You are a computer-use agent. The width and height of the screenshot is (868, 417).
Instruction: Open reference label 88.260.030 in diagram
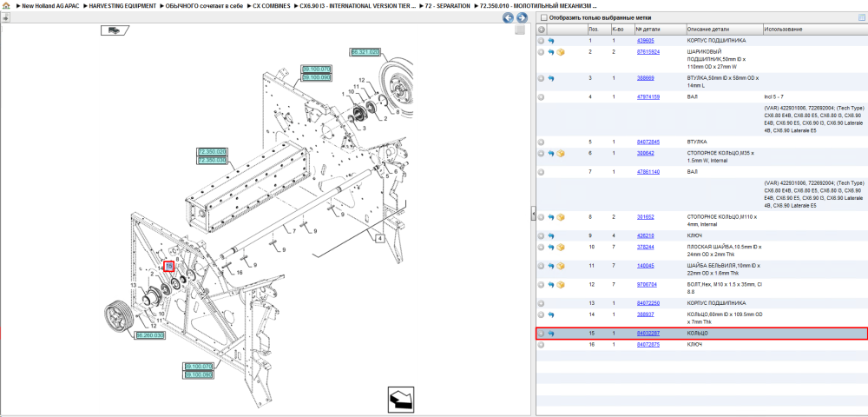tap(150, 335)
